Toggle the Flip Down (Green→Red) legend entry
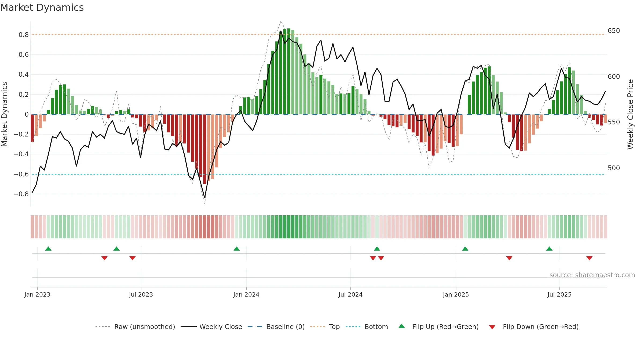Image resolution: width=644 pixels, height=362 pixels. [533, 327]
